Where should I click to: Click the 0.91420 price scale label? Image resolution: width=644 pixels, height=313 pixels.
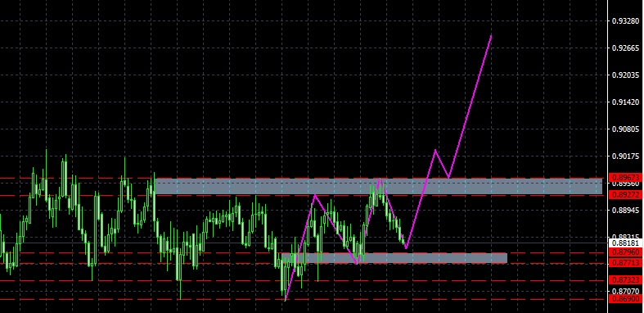click(625, 102)
